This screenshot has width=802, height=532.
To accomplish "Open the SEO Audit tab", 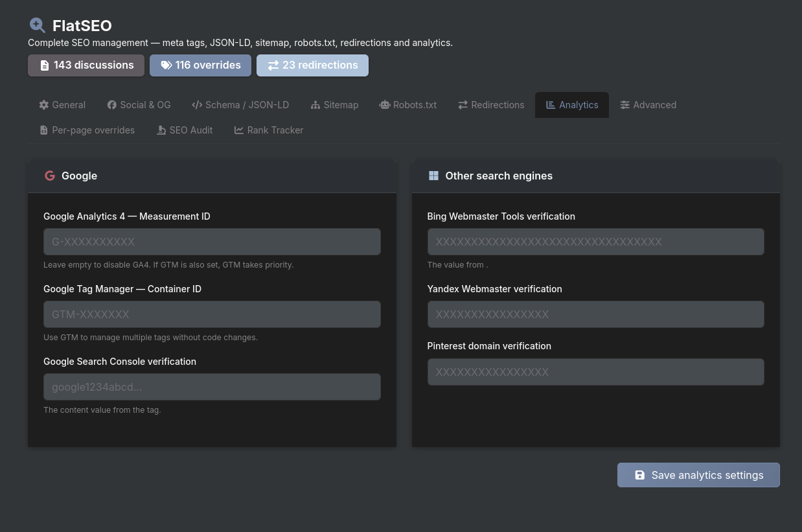I will coord(185,130).
